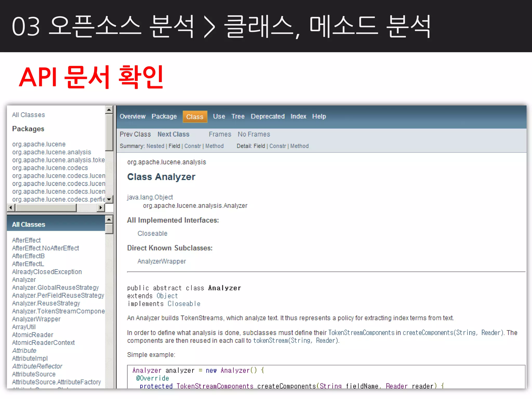Open Analyzer class in class list
The image size is (532, 399).
tap(24, 280)
